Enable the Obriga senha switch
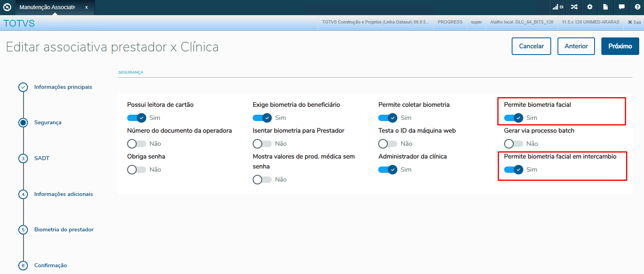644x274 pixels. [137, 170]
